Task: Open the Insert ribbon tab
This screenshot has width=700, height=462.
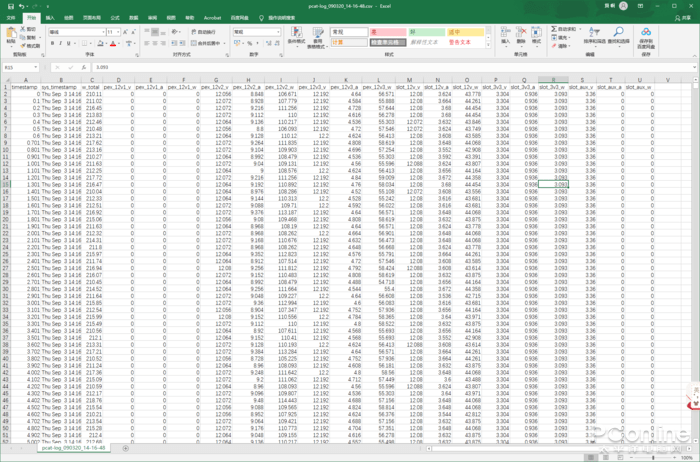Action: [50, 18]
